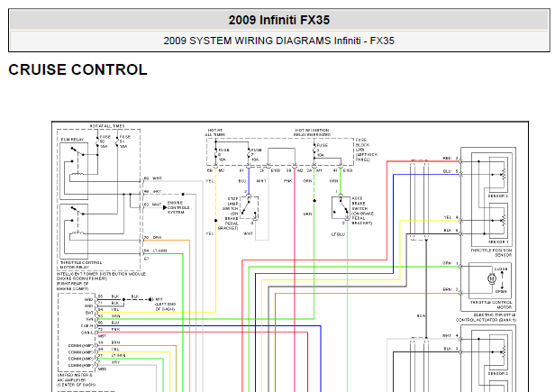Viewport: 555px width, 392px height.
Task: Select the "FUSE BLOCK (J/B)" left kick panel label
Action: tap(367, 150)
